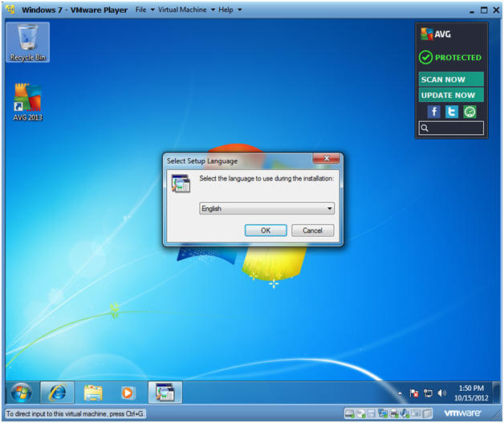The height and width of the screenshot is (423, 504).
Task: Click the VMware sound card device icon
Action: pos(404,413)
